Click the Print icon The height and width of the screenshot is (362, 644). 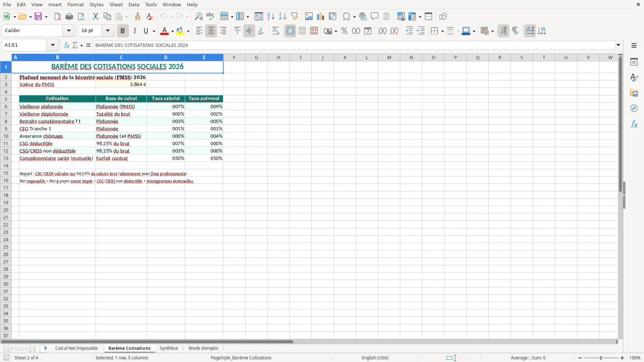point(69,17)
